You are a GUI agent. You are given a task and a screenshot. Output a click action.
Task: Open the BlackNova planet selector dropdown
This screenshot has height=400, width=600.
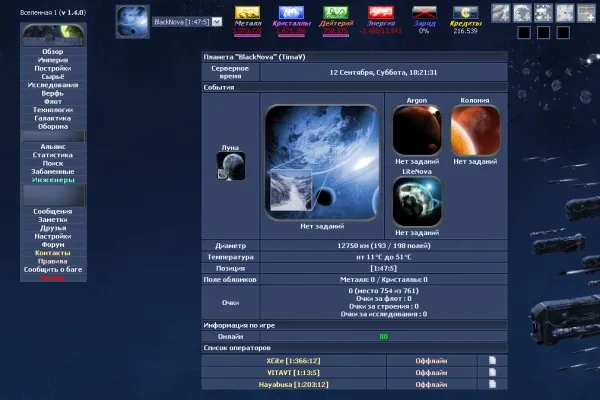pyautogui.click(x=217, y=21)
